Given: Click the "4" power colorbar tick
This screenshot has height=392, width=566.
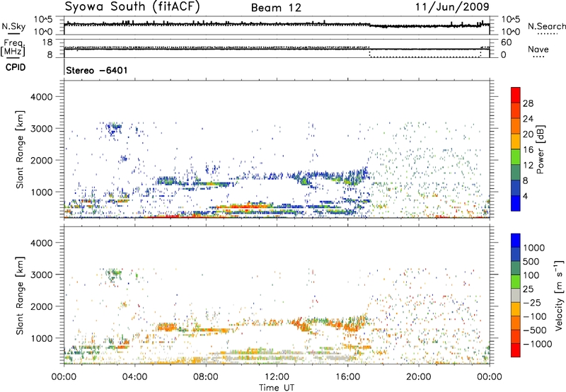Looking at the screenshot, I should point(525,197).
